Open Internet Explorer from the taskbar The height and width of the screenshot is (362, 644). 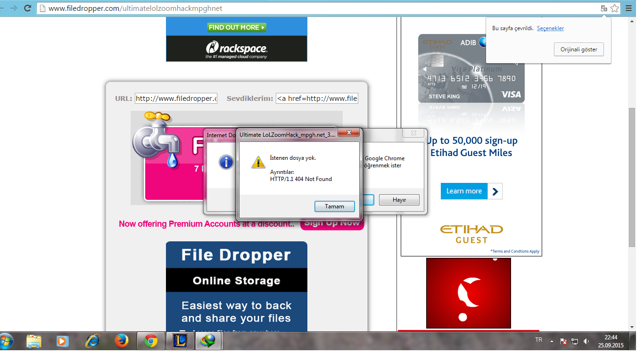click(x=92, y=341)
